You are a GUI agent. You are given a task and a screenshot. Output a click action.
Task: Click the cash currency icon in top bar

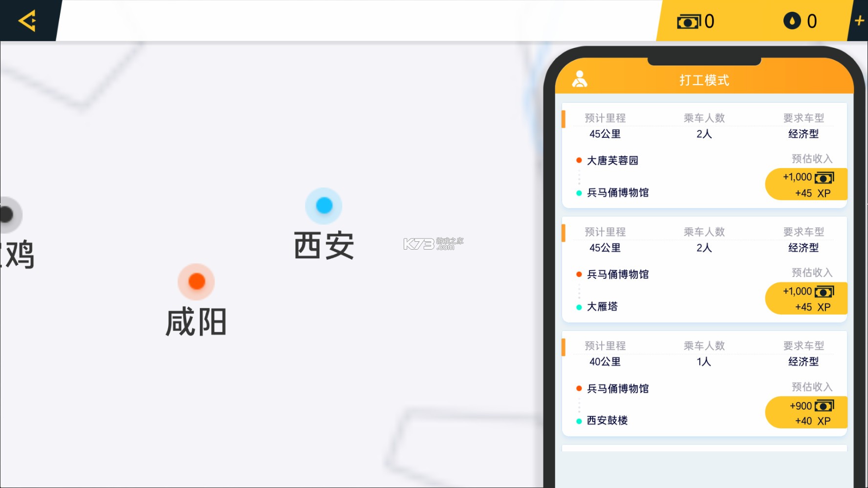tap(688, 21)
